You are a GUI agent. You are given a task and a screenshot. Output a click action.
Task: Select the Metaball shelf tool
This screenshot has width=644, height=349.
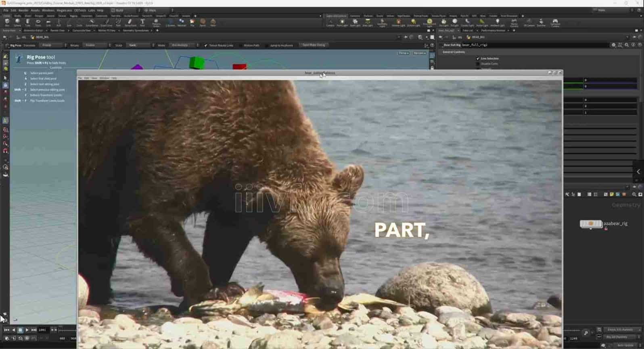[182, 23]
